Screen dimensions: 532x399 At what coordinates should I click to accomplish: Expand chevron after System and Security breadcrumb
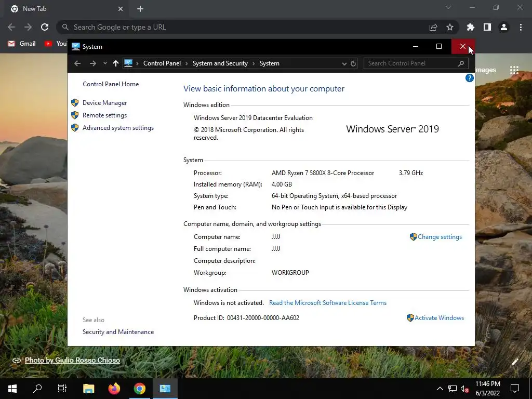click(x=254, y=63)
